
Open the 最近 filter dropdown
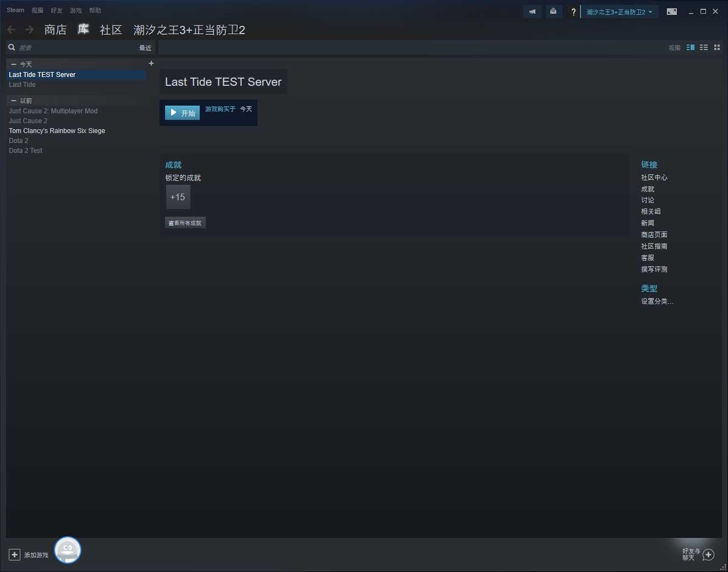tap(145, 48)
